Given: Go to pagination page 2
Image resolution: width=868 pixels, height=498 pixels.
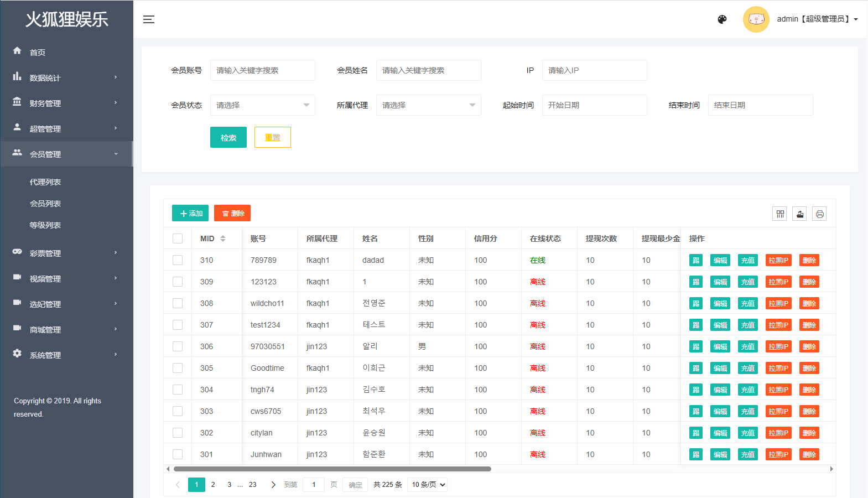Looking at the screenshot, I should (x=213, y=485).
